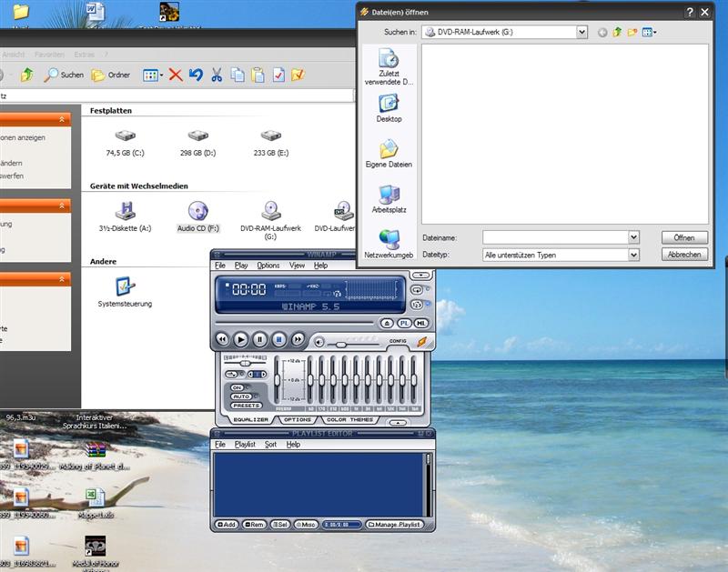Viewport: 728px width, 572px height.
Task: Select the Systemsteuerung icon
Action: click(x=125, y=292)
